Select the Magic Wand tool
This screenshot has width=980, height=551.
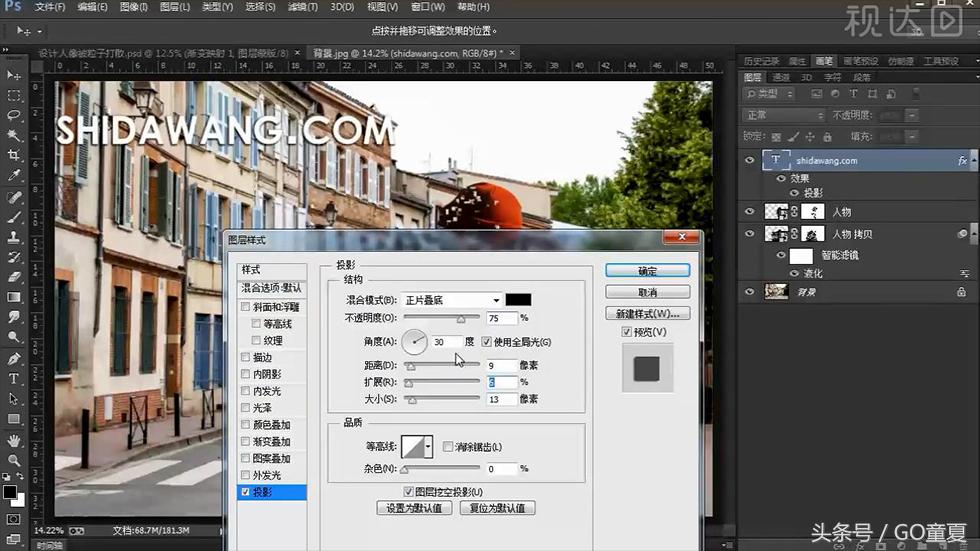point(13,135)
